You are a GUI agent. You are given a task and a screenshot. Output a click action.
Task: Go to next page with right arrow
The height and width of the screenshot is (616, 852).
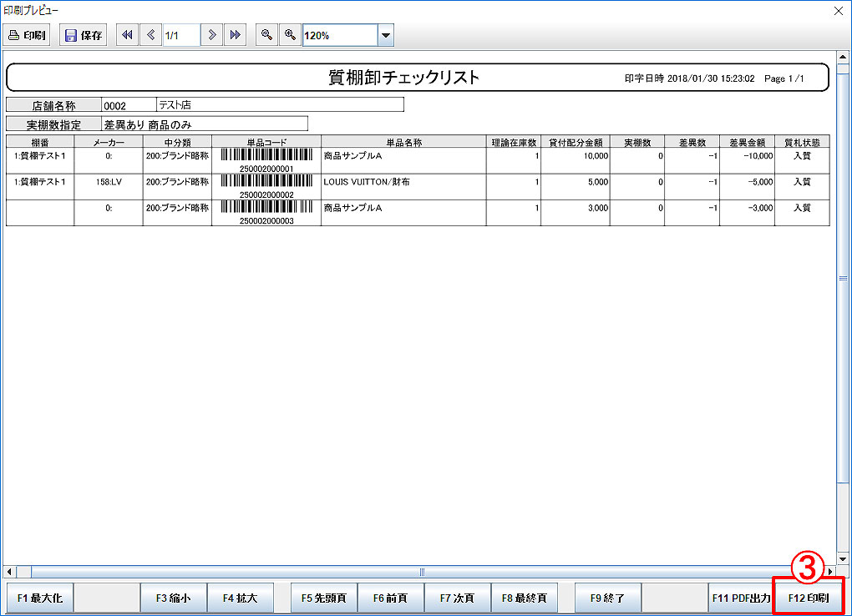[x=212, y=35]
